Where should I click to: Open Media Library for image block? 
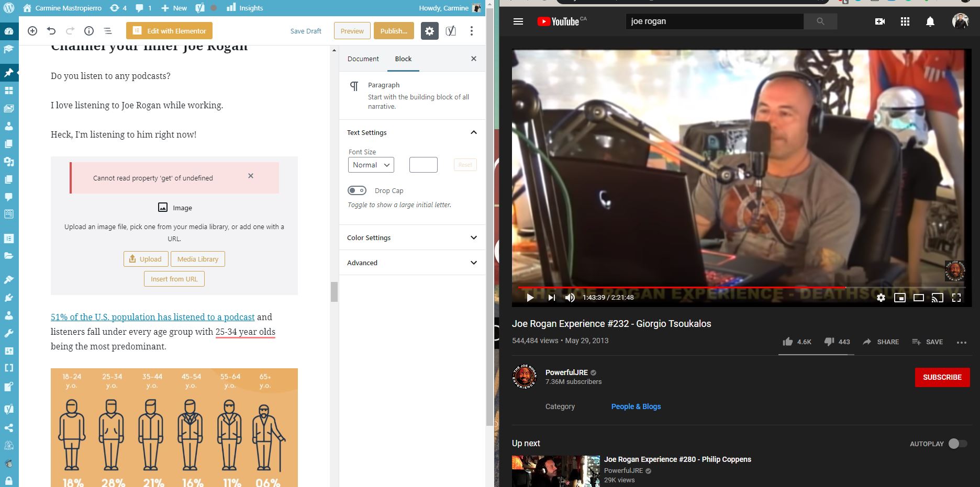[x=198, y=259]
